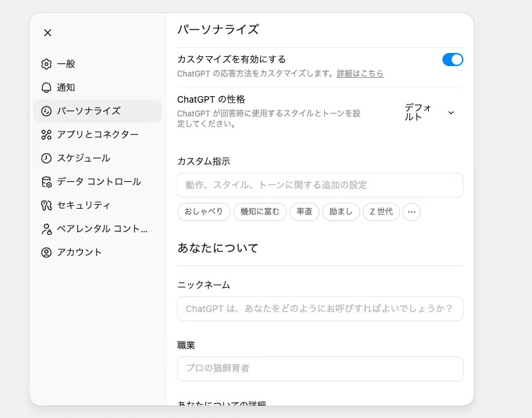The image size is (532, 418).
Task: Click the スケジュール clock icon
Action: pos(46,158)
